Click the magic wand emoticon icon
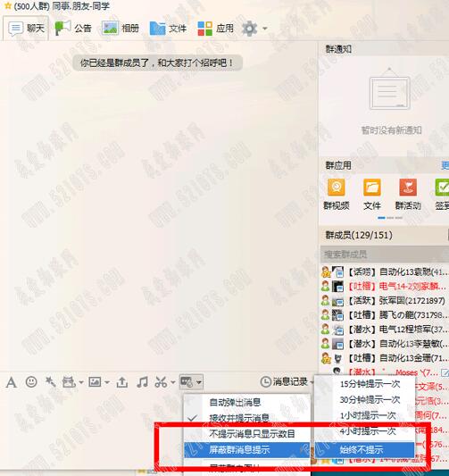Viewport: 449px width, 476px height. tap(50, 382)
